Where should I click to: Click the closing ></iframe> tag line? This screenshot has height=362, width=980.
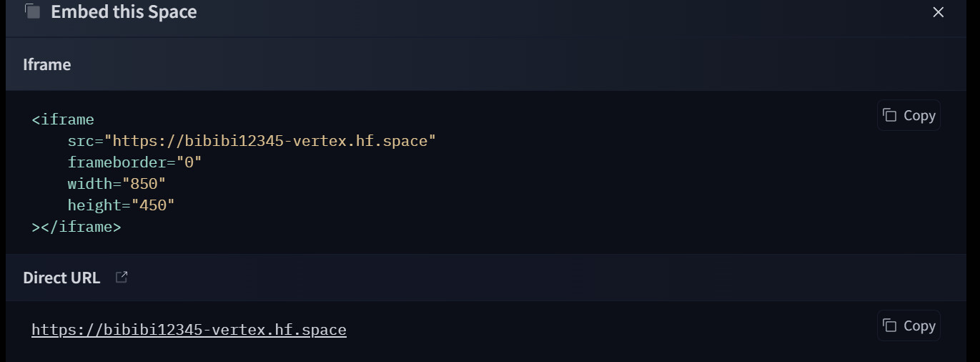click(76, 227)
